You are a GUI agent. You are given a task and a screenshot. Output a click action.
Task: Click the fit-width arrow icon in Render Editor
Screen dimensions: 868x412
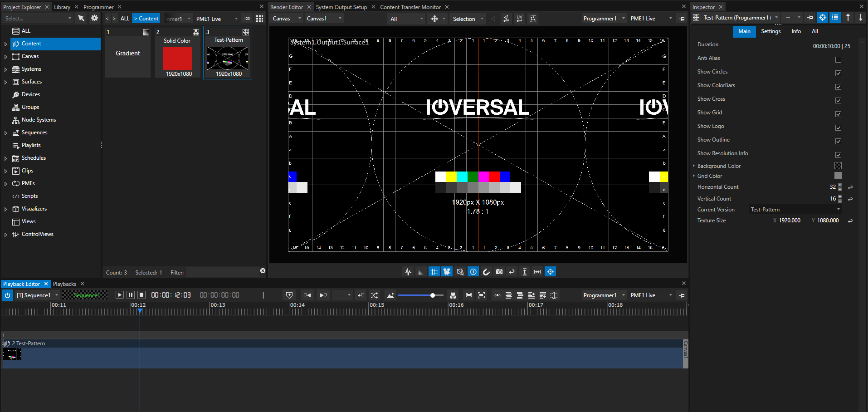point(537,272)
